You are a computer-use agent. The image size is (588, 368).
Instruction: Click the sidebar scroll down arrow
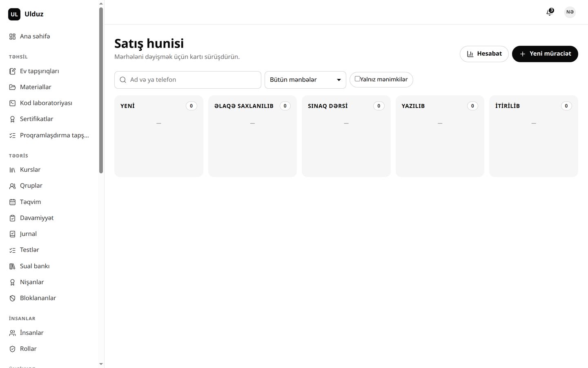pos(101,364)
